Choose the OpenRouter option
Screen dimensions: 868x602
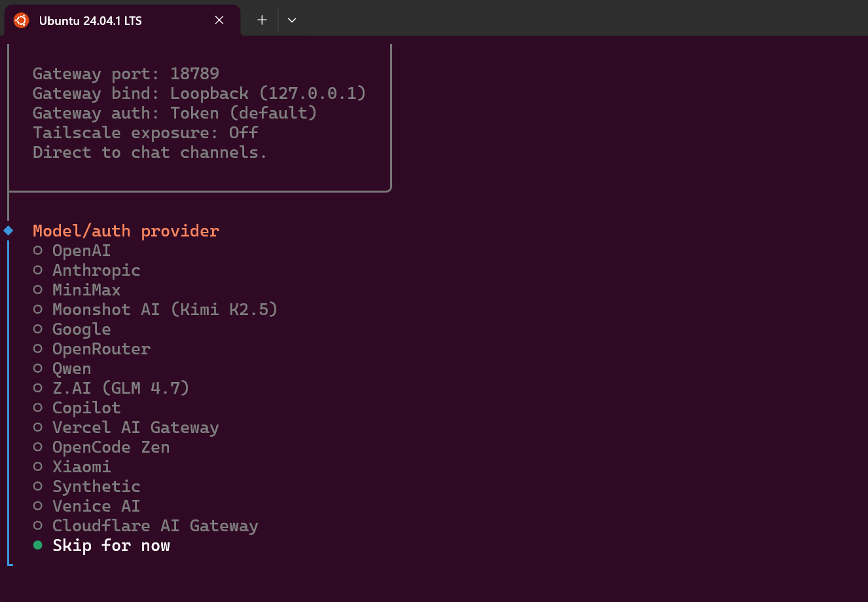tap(92, 349)
